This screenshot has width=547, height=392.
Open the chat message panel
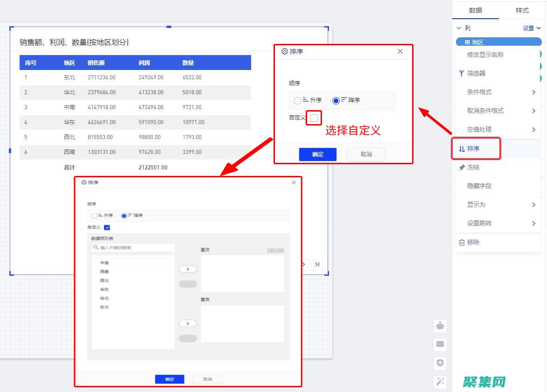[440, 344]
